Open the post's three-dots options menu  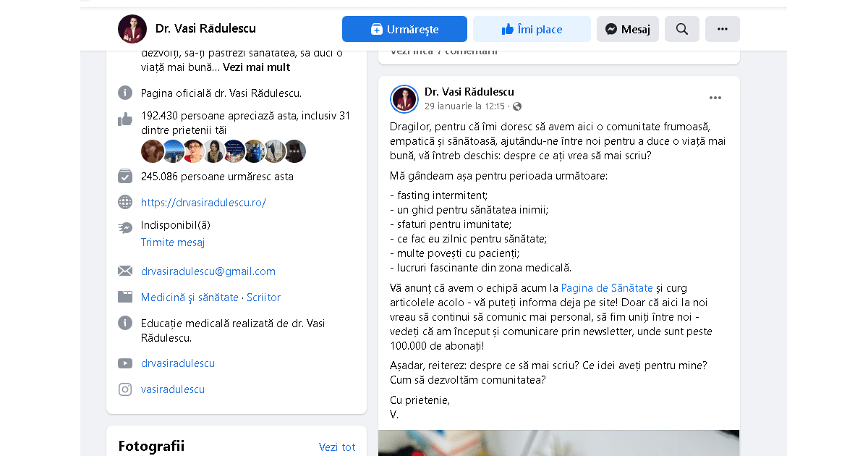(715, 98)
